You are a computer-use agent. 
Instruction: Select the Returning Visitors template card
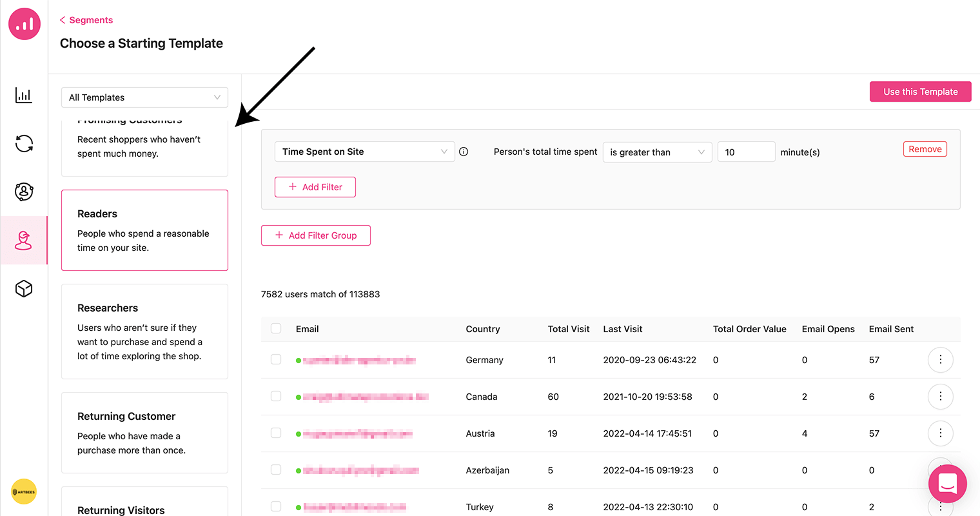coord(144,502)
